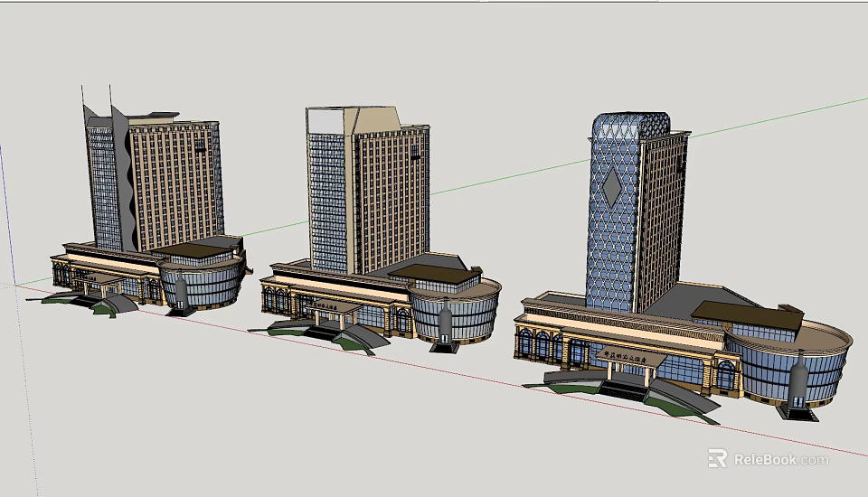The image size is (868, 497).
Task: Select the middle tower with white rooftop box
Action: [x=368, y=191]
